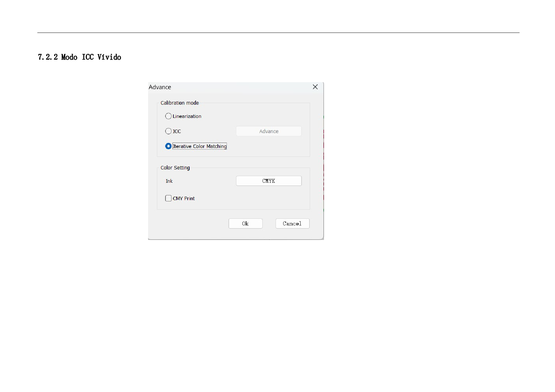The height and width of the screenshot is (392, 555).
Task: Click the CMY Print label text
Action: pos(184,199)
